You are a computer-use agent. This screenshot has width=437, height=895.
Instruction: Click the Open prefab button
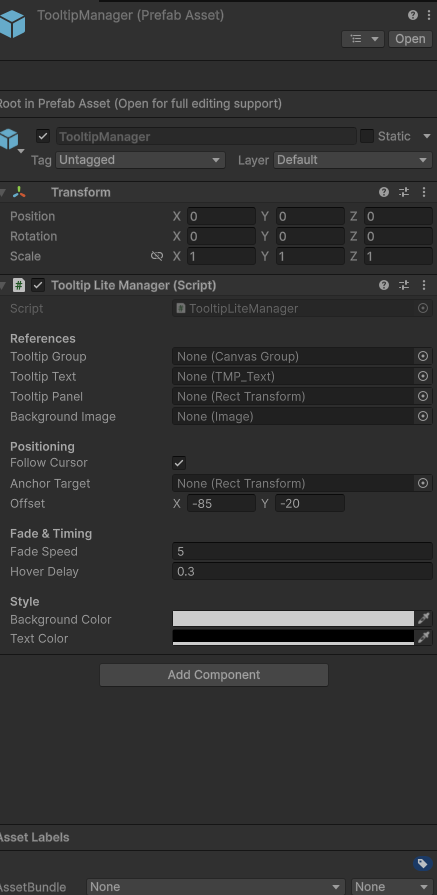coord(410,39)
